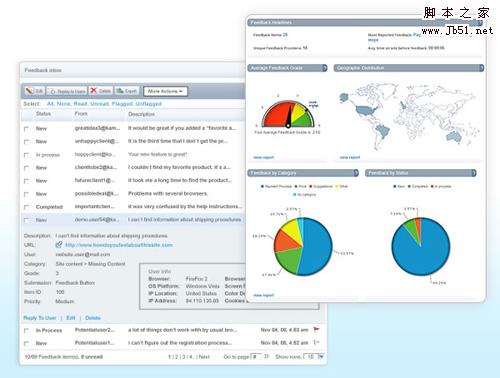Click the Feedback inbox title
Image resolution: width=500 pixels, height=378 pixels.
pos(43,70)
